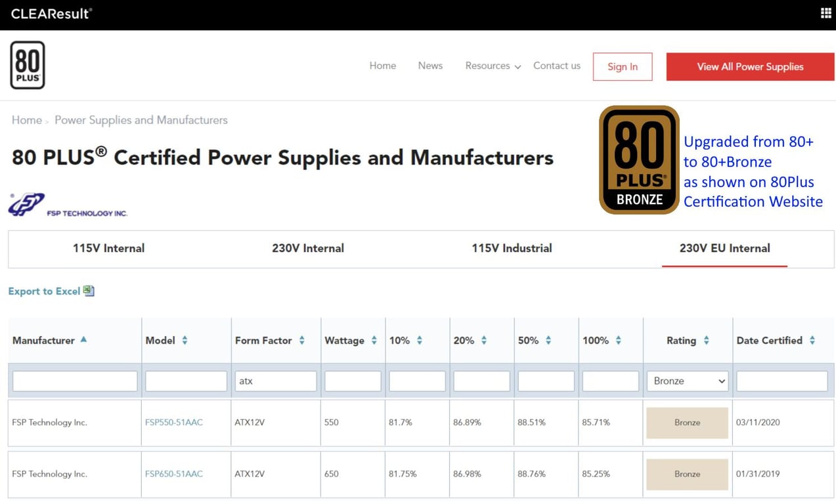Sort table by 50% efficiency arrows
This screenshot has width=836, height=504.
(x=548, y=340)
